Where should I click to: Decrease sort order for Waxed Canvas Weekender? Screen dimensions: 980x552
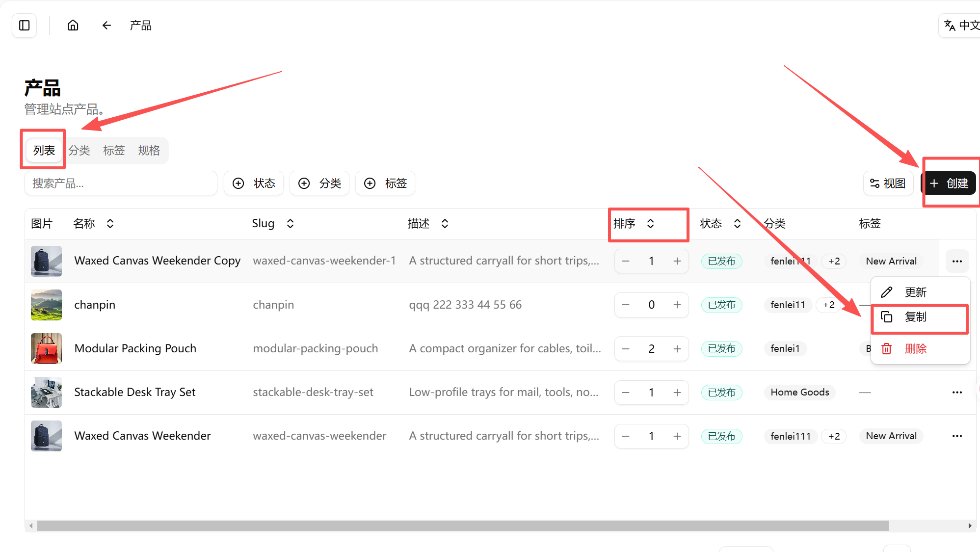coord(626,436)
